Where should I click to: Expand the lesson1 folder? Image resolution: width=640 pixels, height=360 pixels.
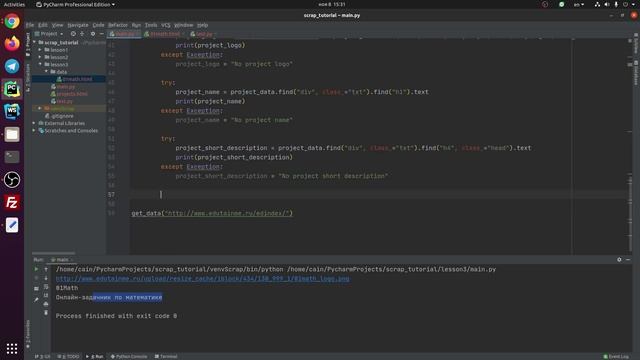point(40,50)
